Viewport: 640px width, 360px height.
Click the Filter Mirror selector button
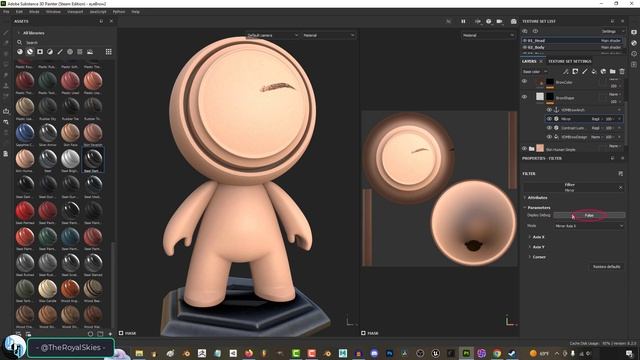[569, 187]
